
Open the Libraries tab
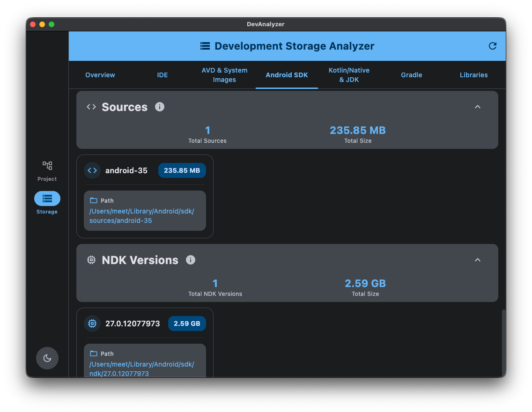[x=473, y=75]
